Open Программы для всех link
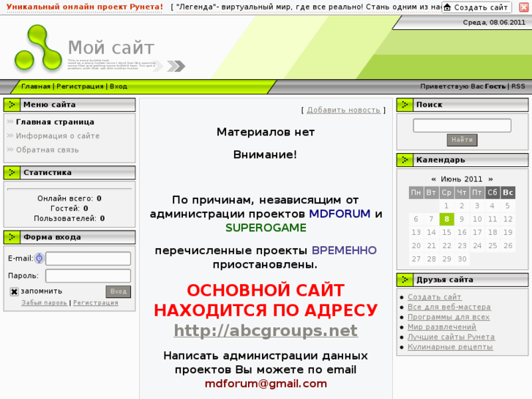 click(x=449, y=317)
